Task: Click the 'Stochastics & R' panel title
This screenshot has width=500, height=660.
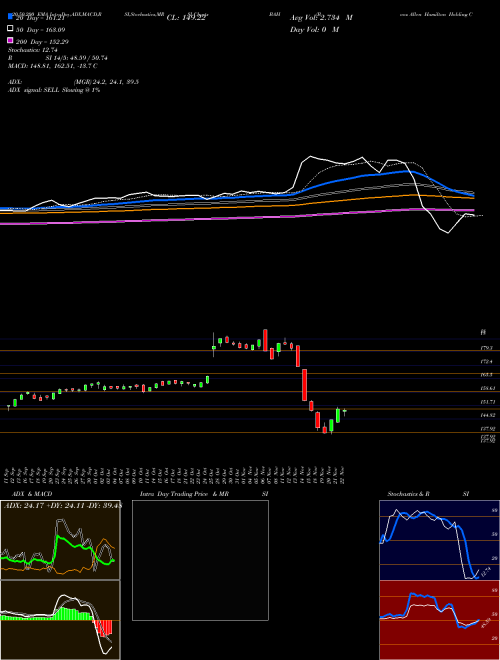Action: pos(408,494)
